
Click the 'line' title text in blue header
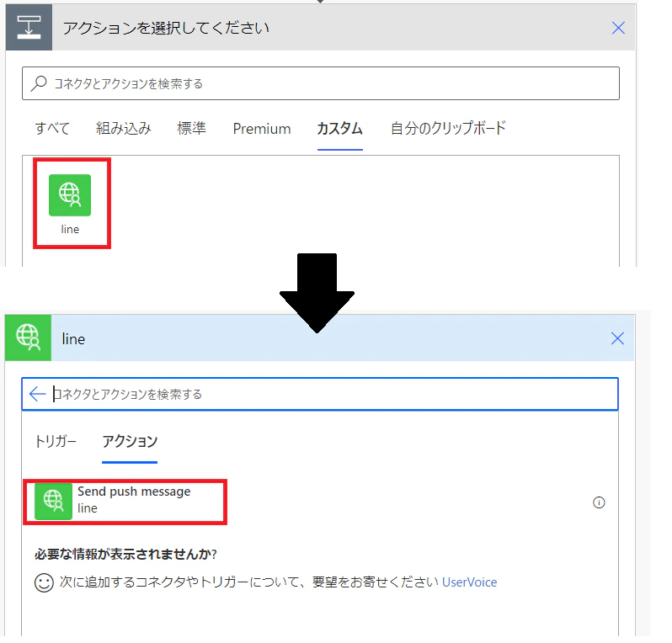[73, 339]
